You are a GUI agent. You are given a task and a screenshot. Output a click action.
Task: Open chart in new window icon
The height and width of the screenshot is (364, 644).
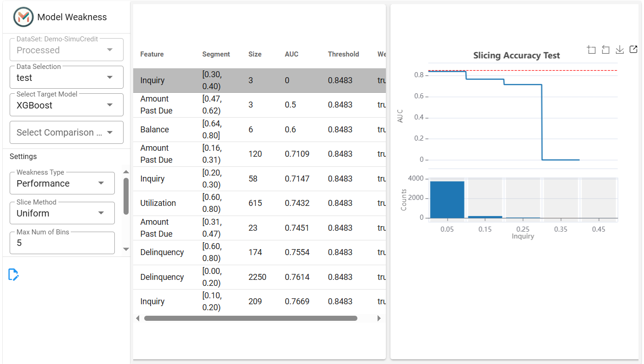pos(633,49)
